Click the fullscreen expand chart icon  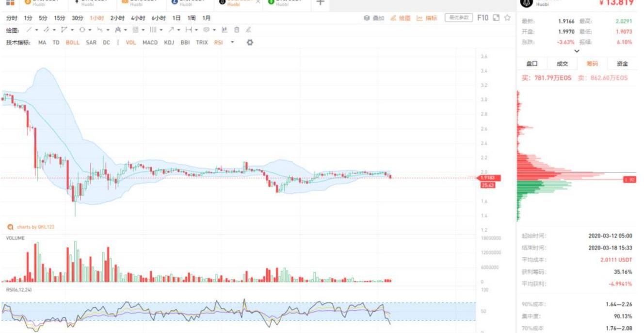point(496,18)
